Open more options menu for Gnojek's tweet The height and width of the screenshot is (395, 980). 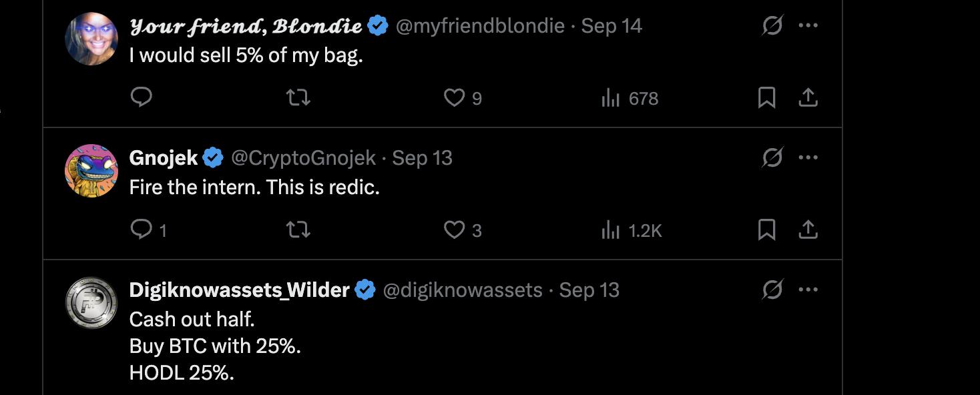(x=808, y=157)
